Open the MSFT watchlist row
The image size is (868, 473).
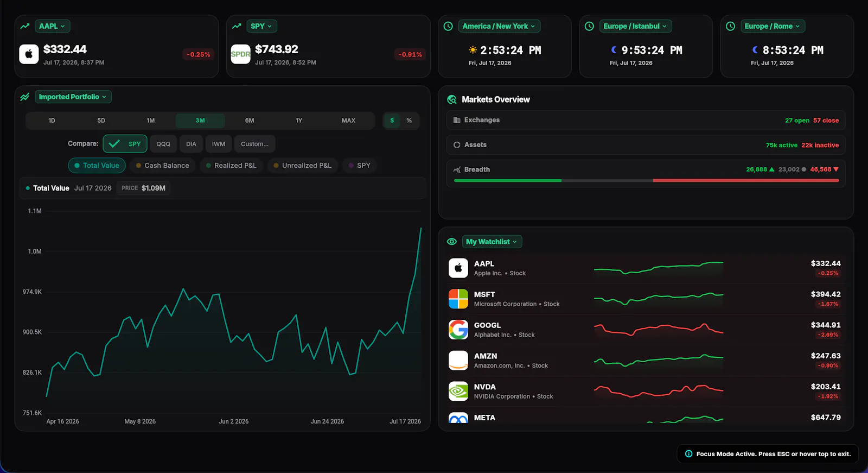[646, 299]
